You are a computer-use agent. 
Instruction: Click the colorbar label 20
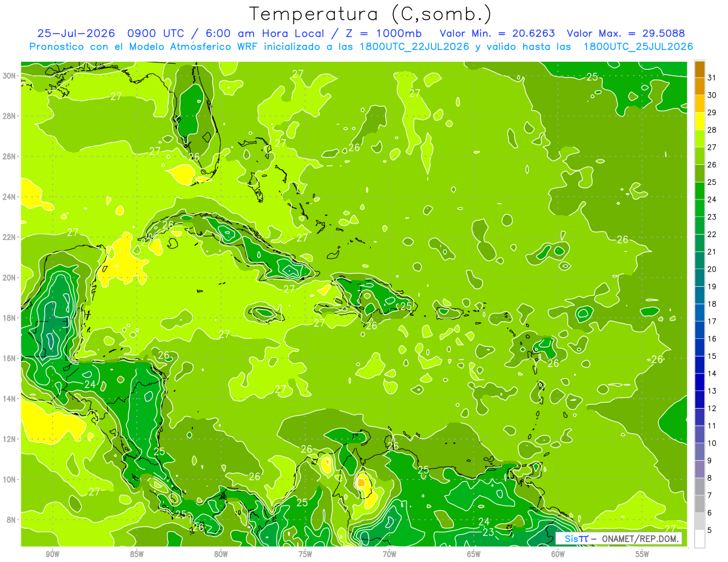(x=712, y=269)
